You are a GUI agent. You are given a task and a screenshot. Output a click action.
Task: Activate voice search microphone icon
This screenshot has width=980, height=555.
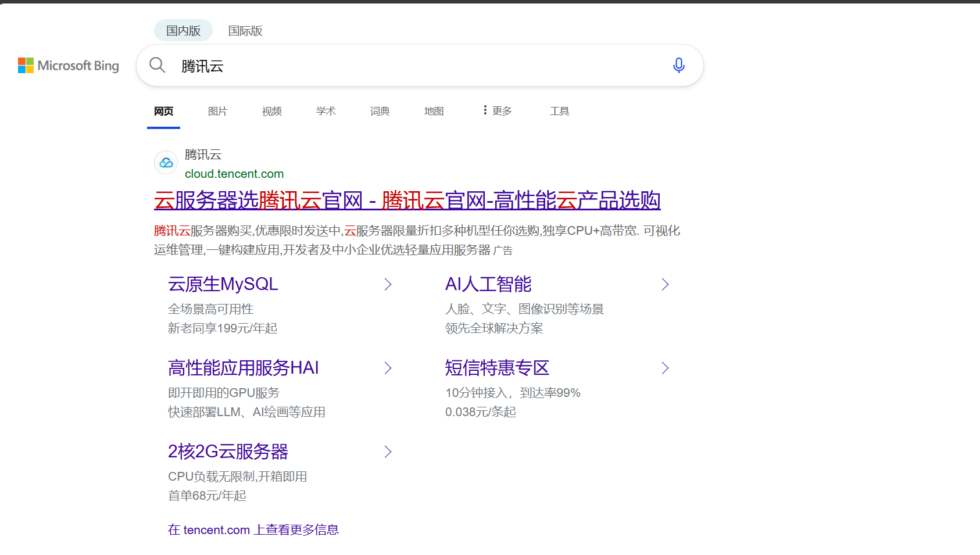(678, 65)
